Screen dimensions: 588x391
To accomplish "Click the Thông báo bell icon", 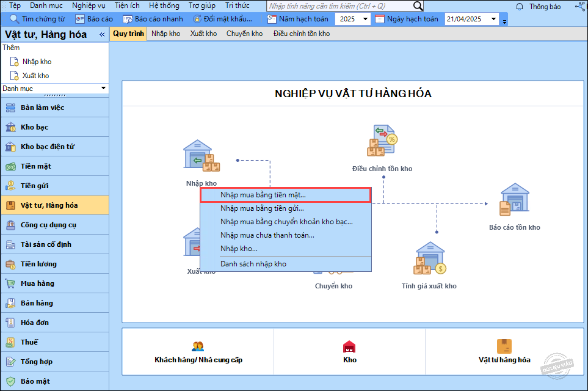I will point(520,6).
